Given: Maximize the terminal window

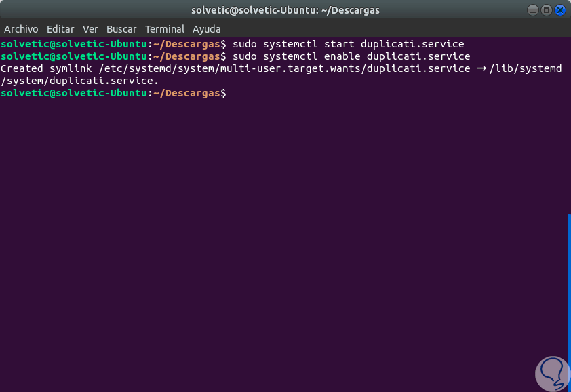Looking at the screenshot, I should click(x=546, y=10).
